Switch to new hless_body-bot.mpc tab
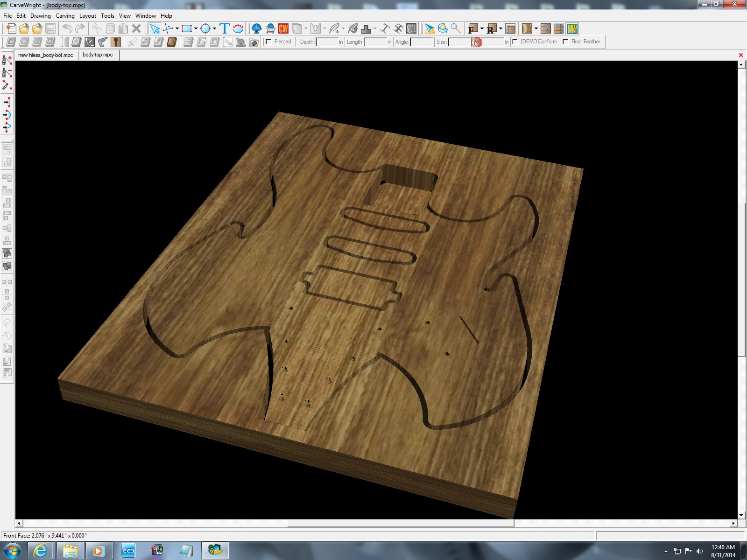747x560 pixels. (46, 55)
